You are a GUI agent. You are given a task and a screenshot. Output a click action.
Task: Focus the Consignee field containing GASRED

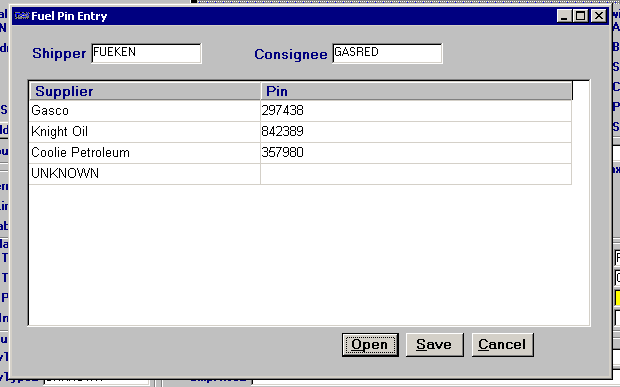click(387, 53)
